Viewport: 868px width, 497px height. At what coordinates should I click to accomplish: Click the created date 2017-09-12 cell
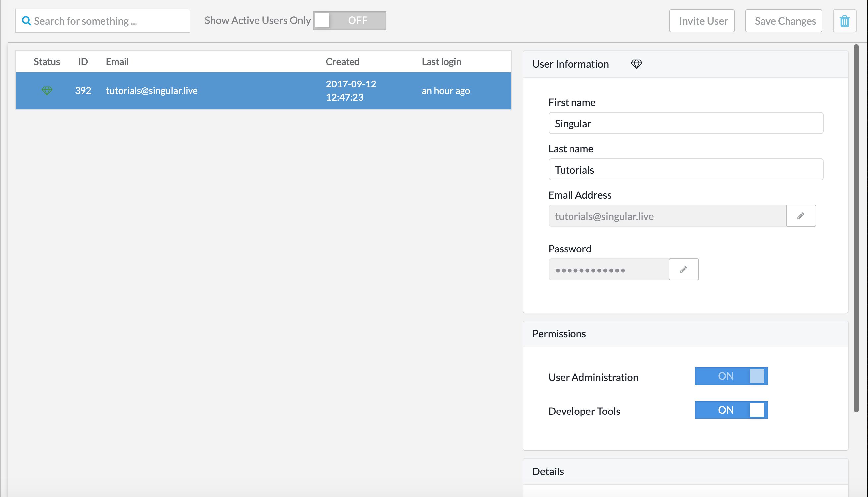(351, 90)
